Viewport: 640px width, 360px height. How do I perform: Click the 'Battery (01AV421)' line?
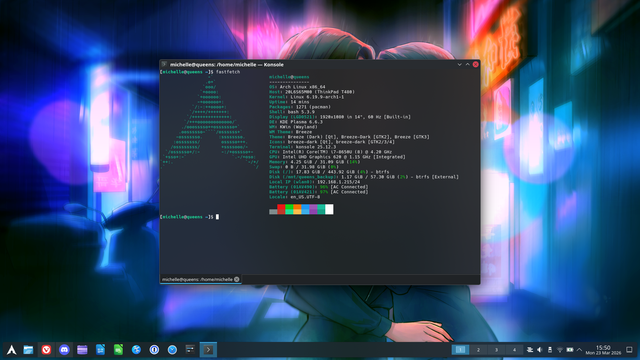coord(318,192)
